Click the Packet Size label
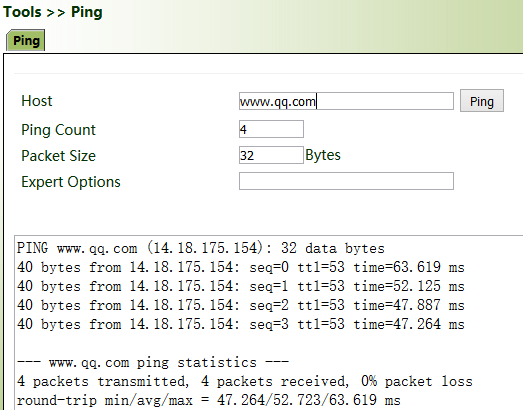523x410 pixels. point(58,156)
